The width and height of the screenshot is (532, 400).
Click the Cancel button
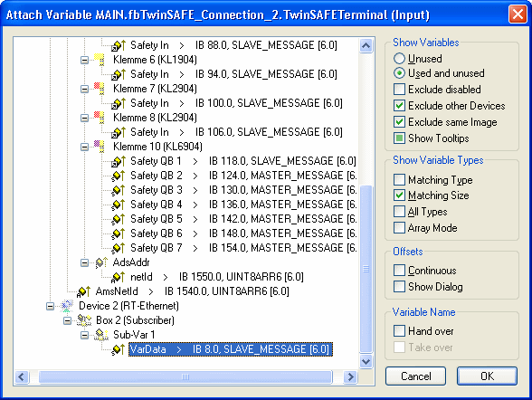click(415, 376)
